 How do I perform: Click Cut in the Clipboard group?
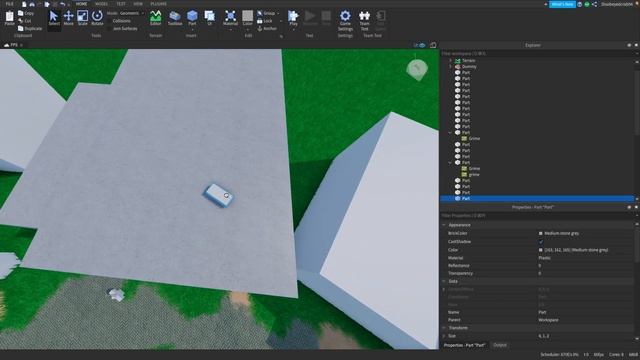(x=24, y=21)
